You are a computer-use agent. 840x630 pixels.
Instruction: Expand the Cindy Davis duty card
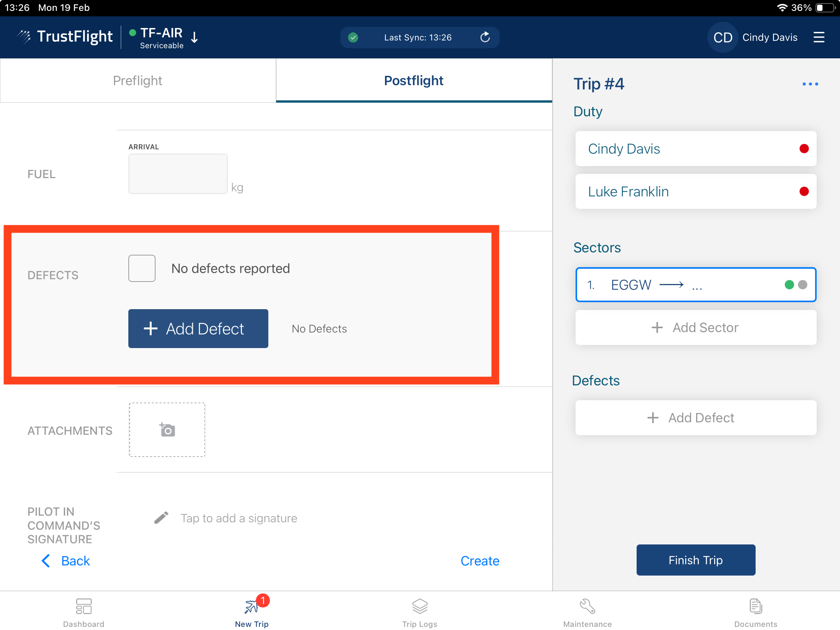[x=695, y=149]
